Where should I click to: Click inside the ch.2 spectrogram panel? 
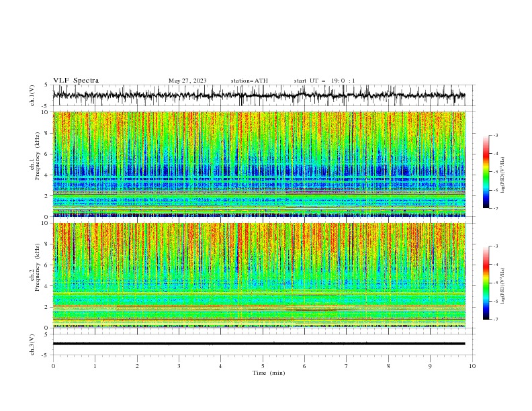(x=259, y=275)
